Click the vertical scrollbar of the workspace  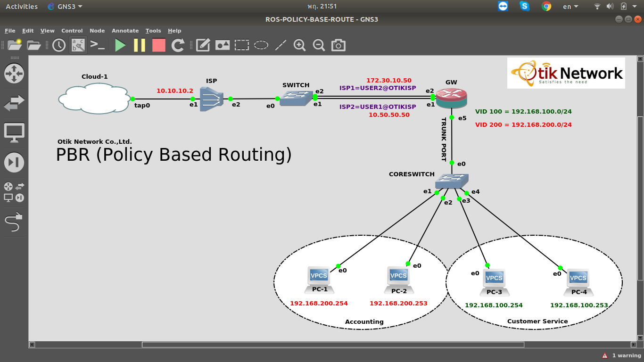coord(640,198)
